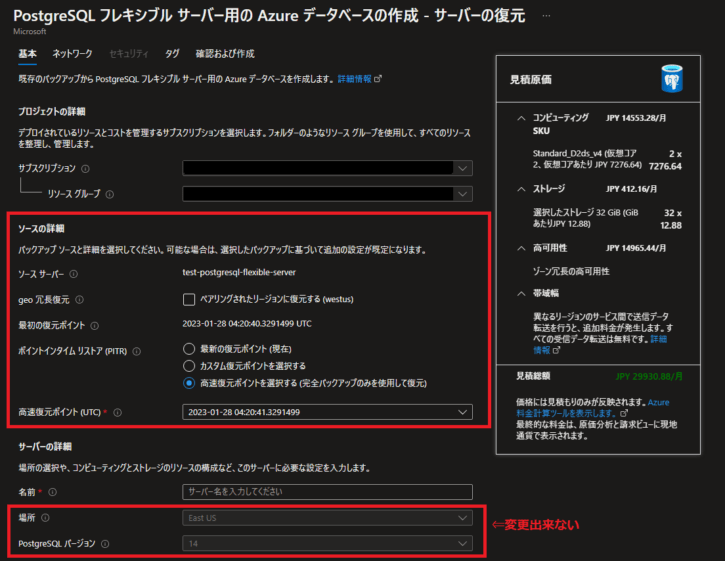Image resolution: width=725 pixels, height=561 pixels.
Task: Expand the 高速復元ポイント (UTC) dropdown
Action: [327, 412]
